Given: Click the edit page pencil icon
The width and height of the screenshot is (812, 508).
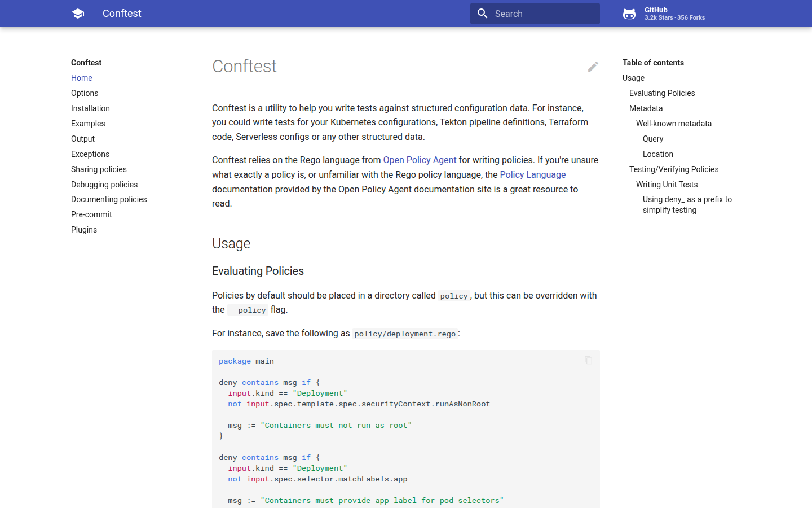Looking at the screenshot, I should [593, 67].
